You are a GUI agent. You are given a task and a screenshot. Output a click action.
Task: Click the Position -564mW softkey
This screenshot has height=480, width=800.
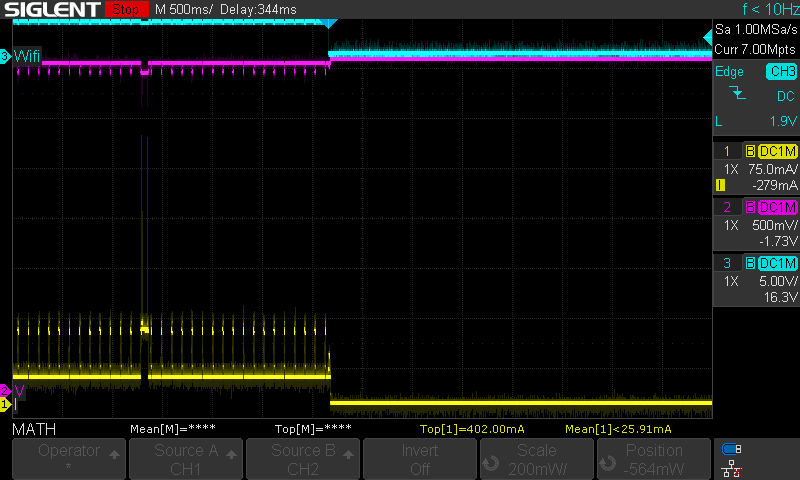click(654, 459)
